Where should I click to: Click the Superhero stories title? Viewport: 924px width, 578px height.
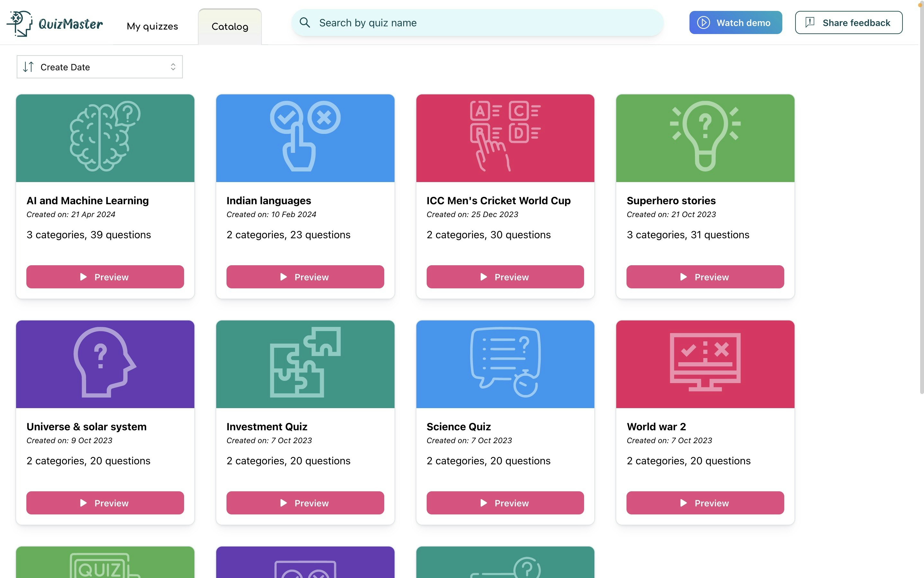pyautogui.click(x=671, y=200)
